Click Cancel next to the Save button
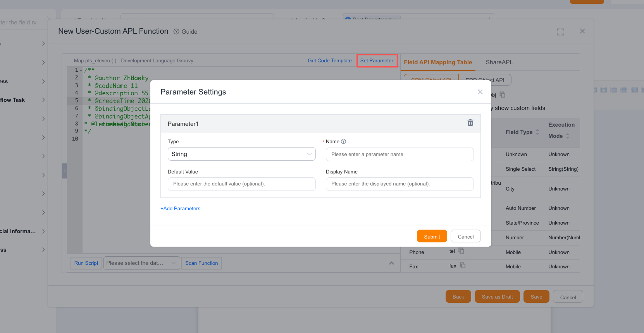The height and width of the screenshot is (333, 644). tap(568, 297)
